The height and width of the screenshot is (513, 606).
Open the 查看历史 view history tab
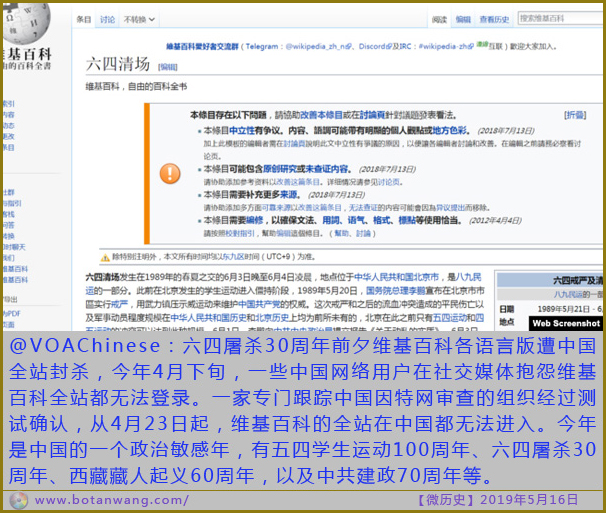494,19
